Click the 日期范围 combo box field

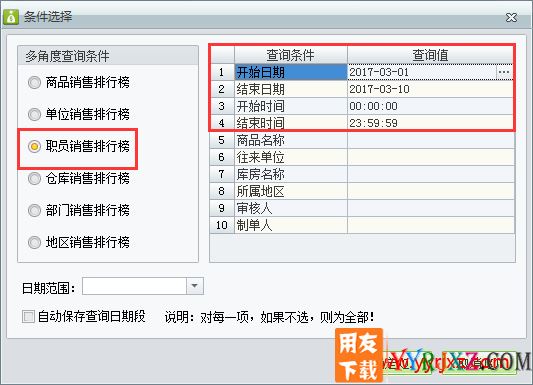pyautogui.click(x=143, y=286)
